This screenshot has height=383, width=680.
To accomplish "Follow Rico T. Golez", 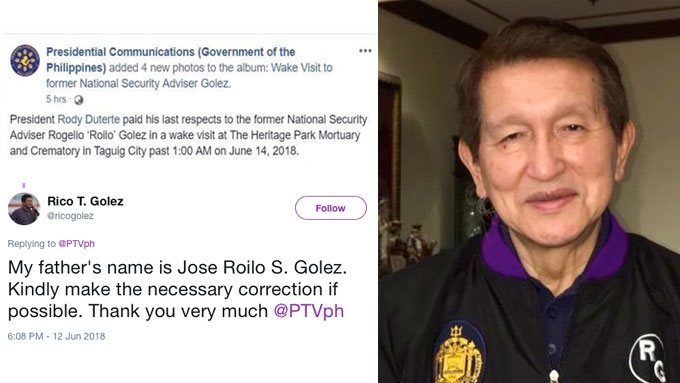I will [330, 208].
